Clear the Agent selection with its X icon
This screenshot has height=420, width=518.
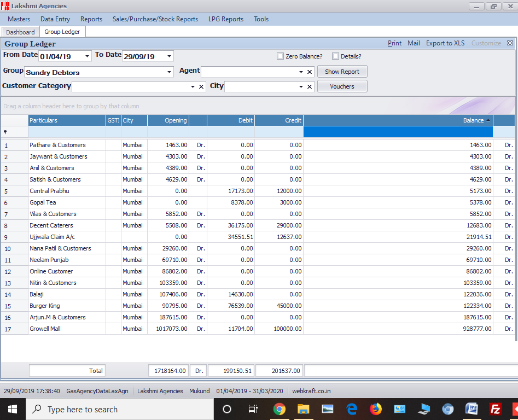(x=310, y=71)
